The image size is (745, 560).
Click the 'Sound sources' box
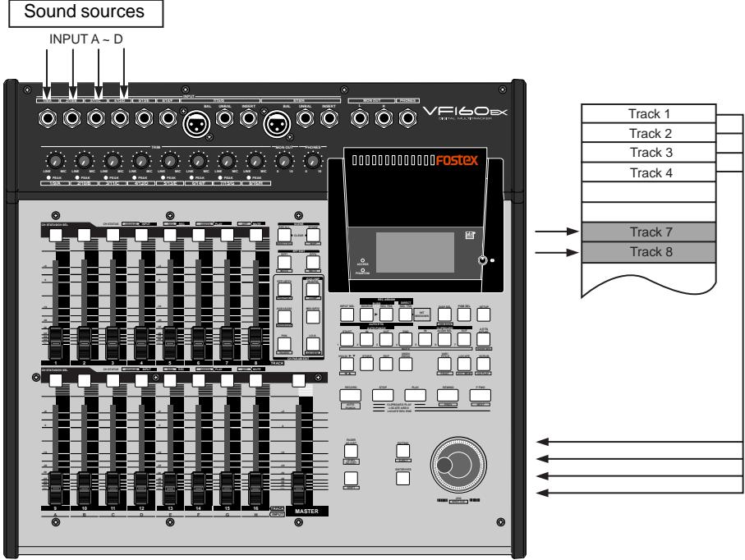click(x=86, y=13)
